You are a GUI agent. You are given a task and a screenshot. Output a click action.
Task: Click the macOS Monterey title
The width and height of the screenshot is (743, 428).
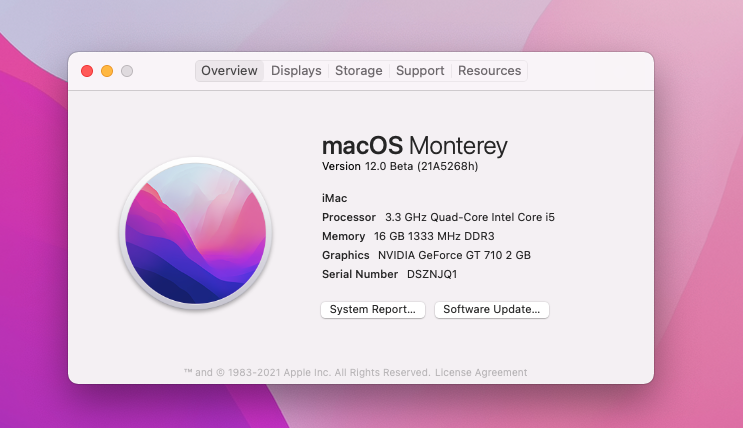tap(415, 146)
